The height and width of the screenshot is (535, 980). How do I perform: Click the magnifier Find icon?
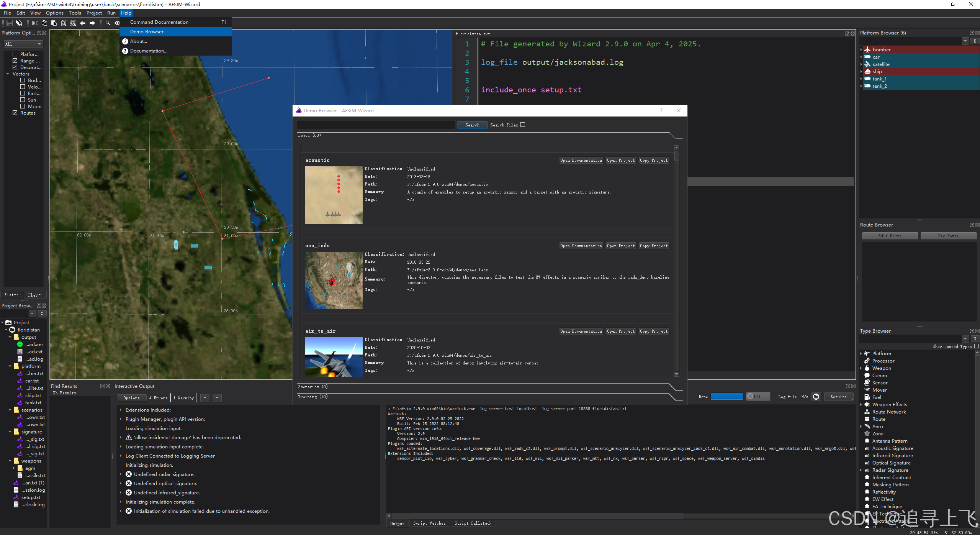pyautogui.click(x=108, y=23)
